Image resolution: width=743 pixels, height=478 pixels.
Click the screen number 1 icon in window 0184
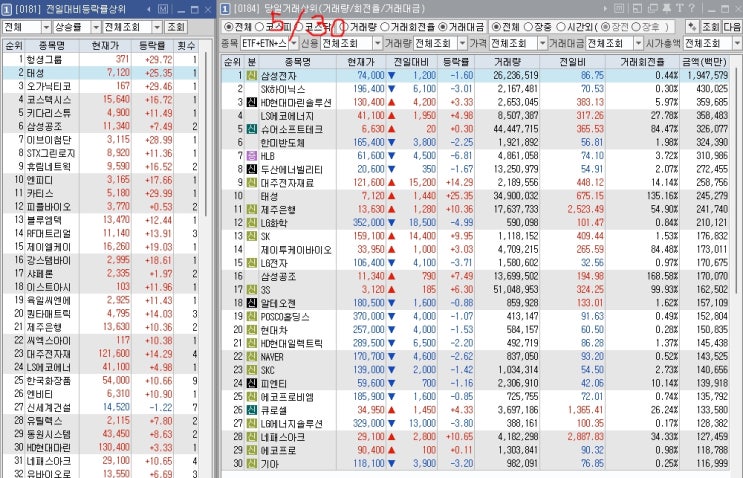point(226,9)
